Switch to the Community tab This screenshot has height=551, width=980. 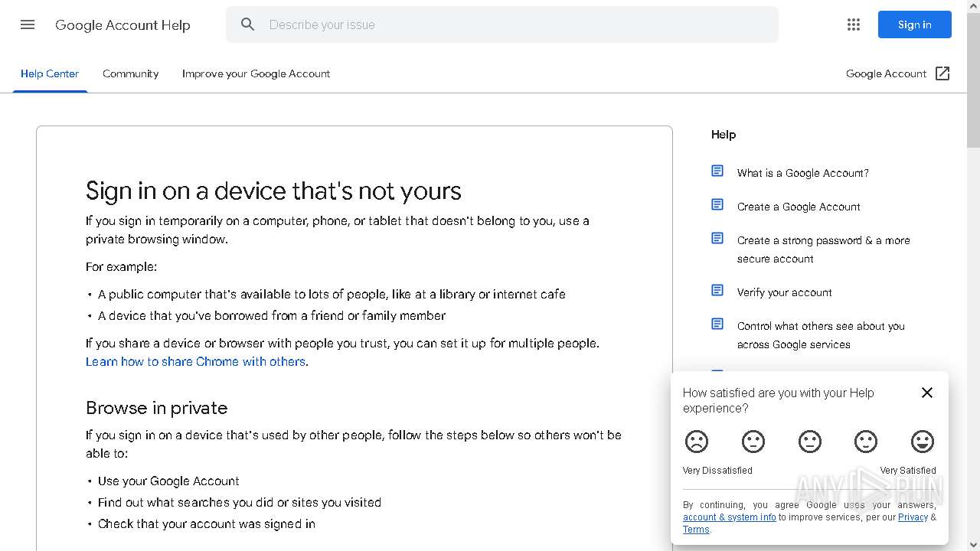click(131, 73)
